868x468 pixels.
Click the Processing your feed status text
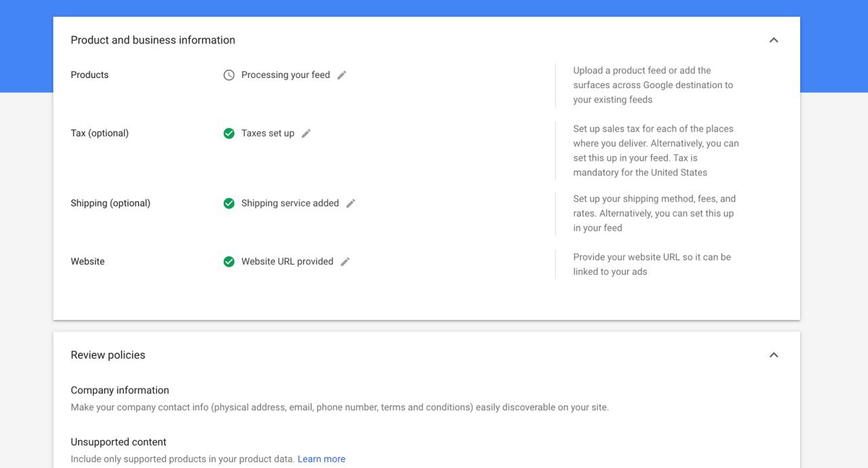tap(285, 75)
